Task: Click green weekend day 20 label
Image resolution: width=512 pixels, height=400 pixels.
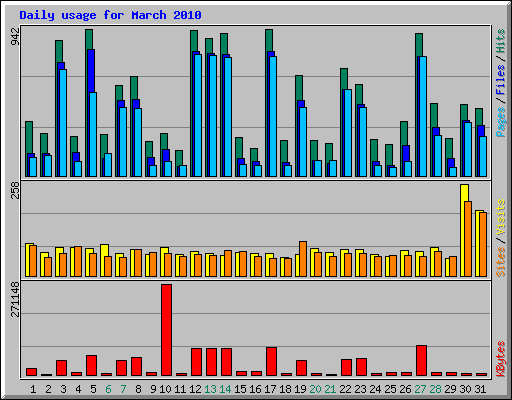Action: coord(315,389)
